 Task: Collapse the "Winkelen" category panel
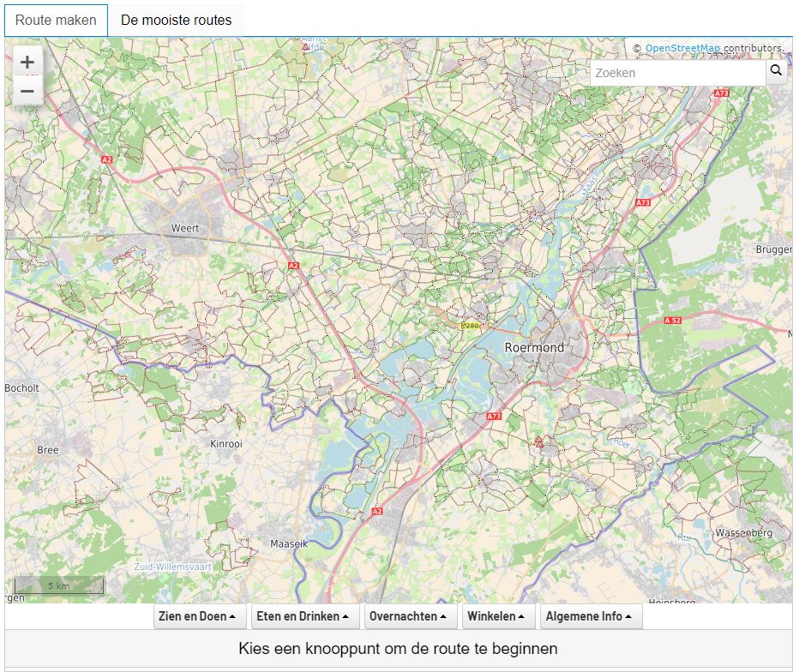498,615
